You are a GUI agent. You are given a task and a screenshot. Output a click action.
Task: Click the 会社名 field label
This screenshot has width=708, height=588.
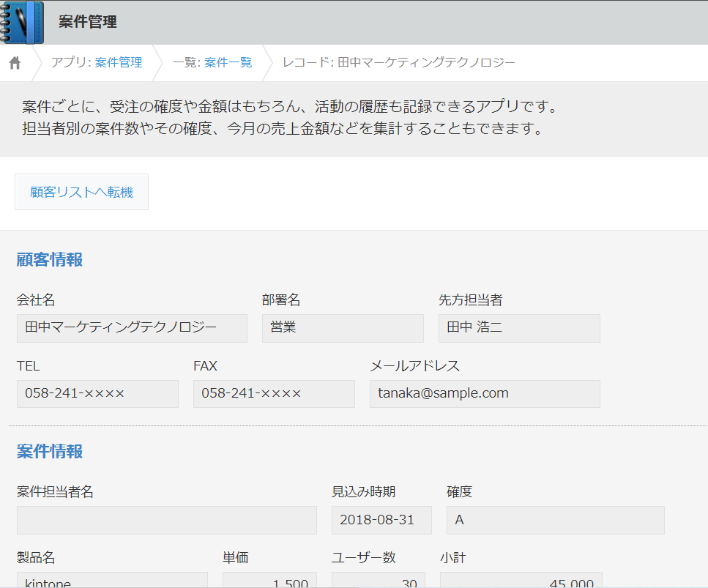click(36, 300)
